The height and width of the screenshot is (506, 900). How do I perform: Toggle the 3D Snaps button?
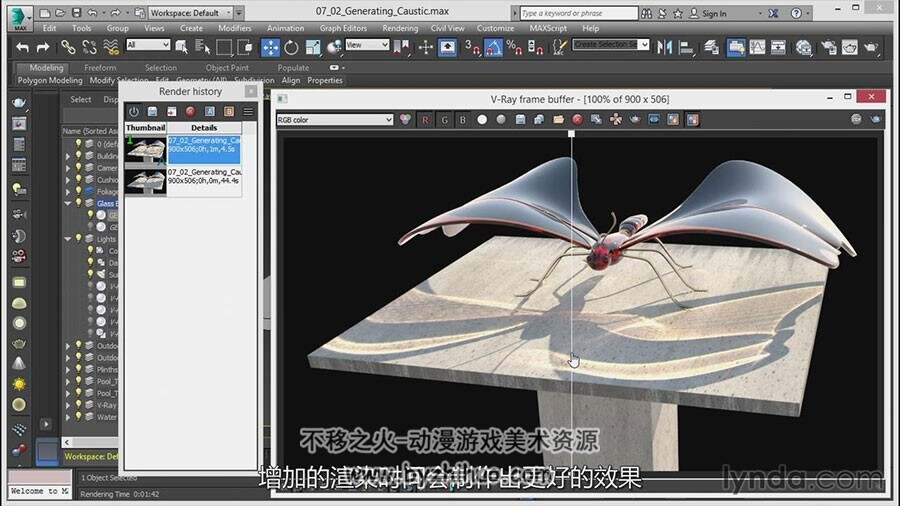click(472, 47)
